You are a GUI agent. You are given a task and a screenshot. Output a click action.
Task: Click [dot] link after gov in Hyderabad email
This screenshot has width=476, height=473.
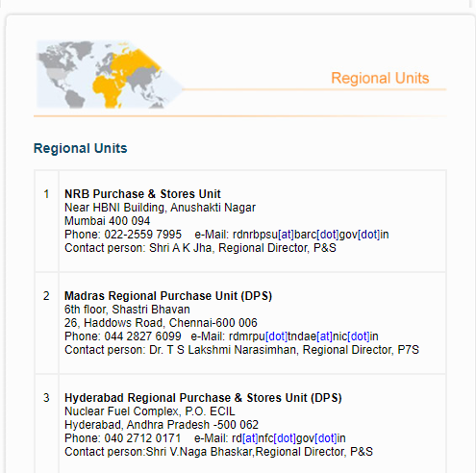click(326, 438)
